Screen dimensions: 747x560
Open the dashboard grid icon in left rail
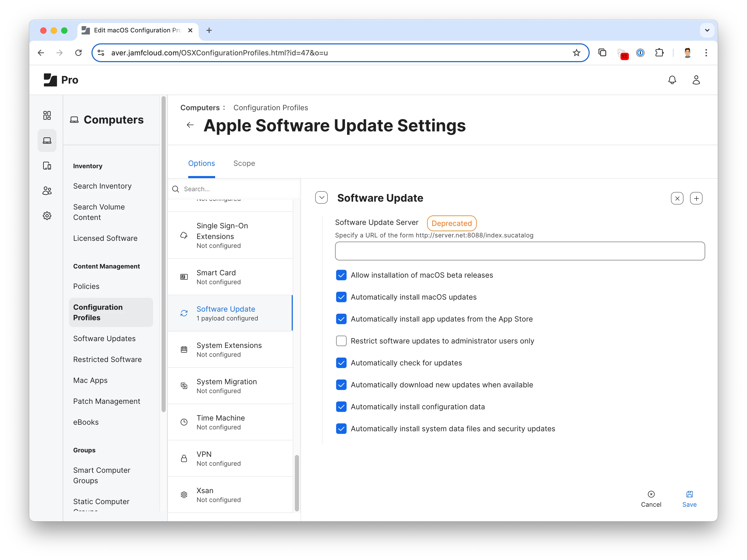coord(47,115)
